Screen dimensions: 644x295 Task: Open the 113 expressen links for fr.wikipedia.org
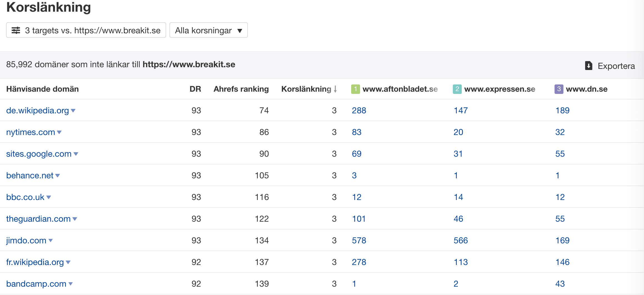click(x=461, y=262)
